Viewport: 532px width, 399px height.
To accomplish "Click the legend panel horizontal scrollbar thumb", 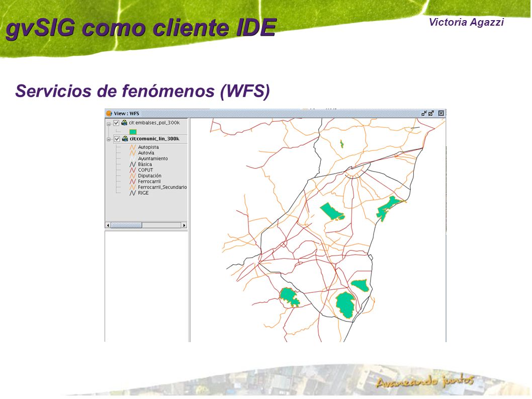I will pos(127,225).
